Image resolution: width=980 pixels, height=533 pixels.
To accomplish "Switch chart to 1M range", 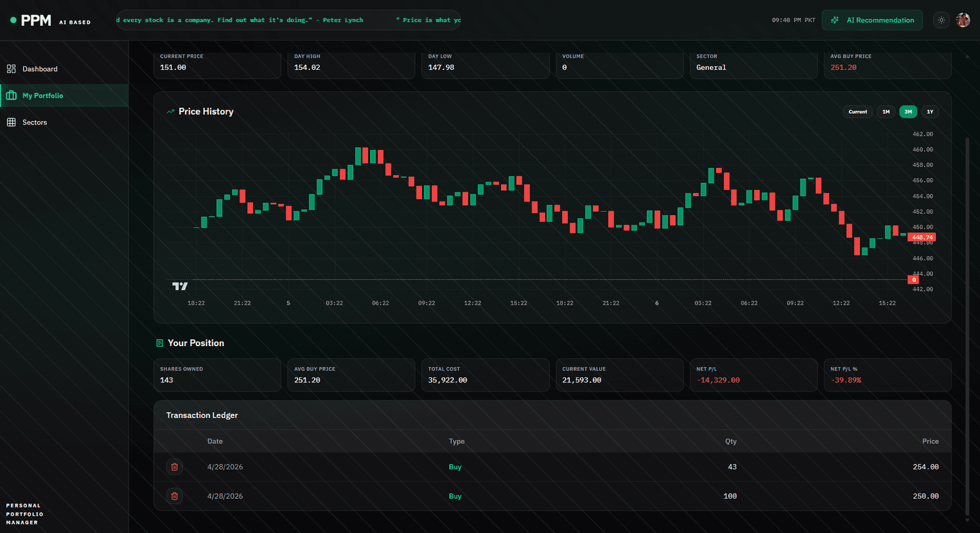I will 886,112.
